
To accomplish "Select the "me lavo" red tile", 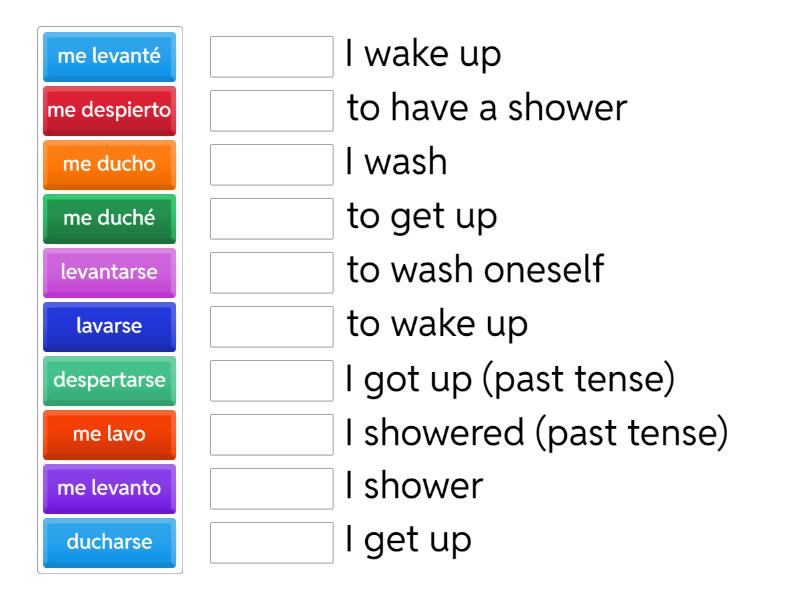I will click(108, 435).
